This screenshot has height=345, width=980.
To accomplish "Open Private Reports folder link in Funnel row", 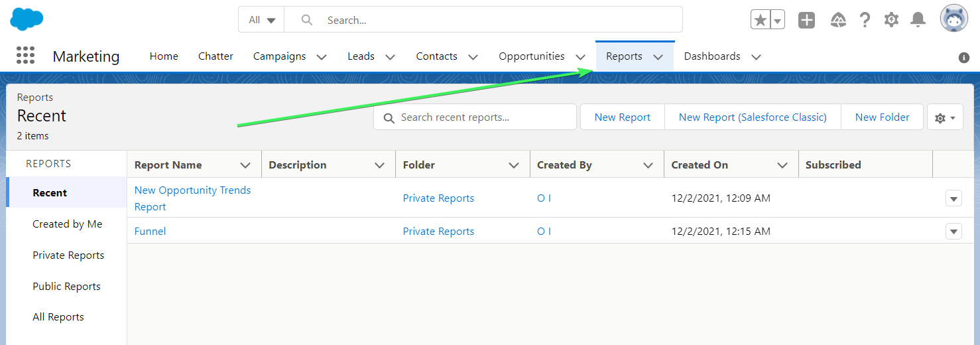I will click(x=438, y=232).
